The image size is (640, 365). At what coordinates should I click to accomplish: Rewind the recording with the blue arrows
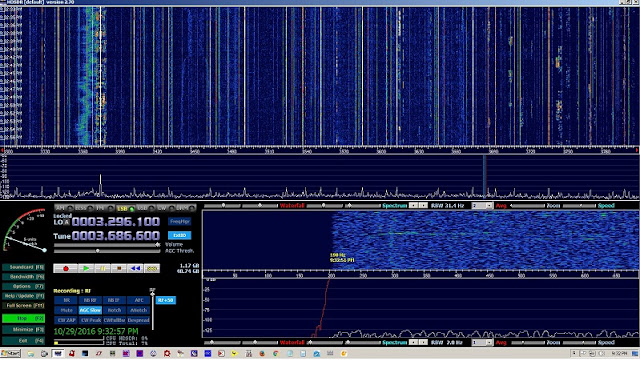tap(135, 269)
